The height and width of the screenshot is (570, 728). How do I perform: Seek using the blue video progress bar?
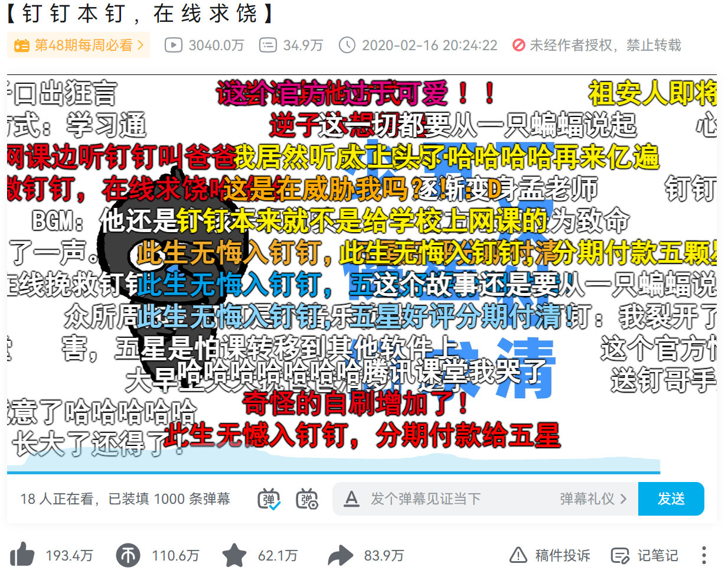click(334, 472)
